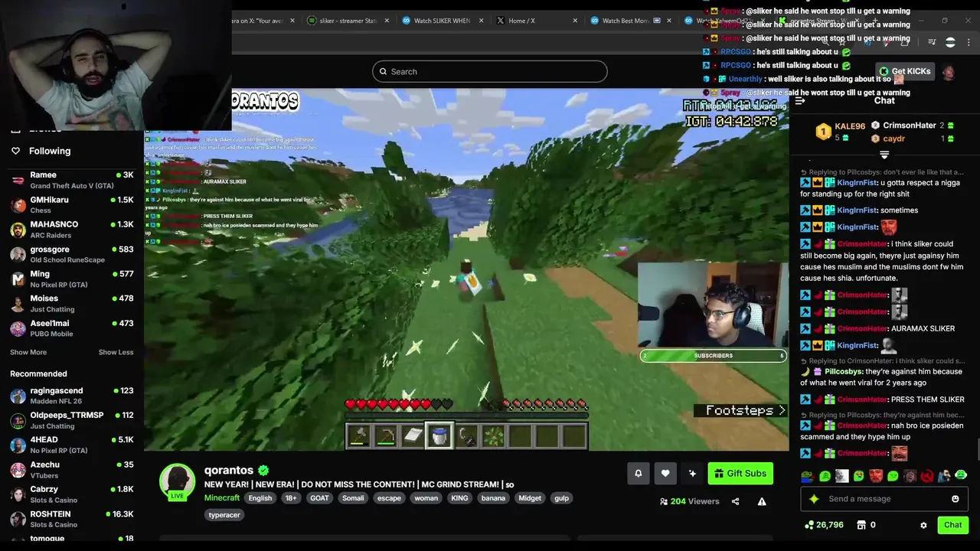This screenshot has width=980, height=551.
Task: Insert the grayscale face quick emote
Action: [x=842, y=476]
